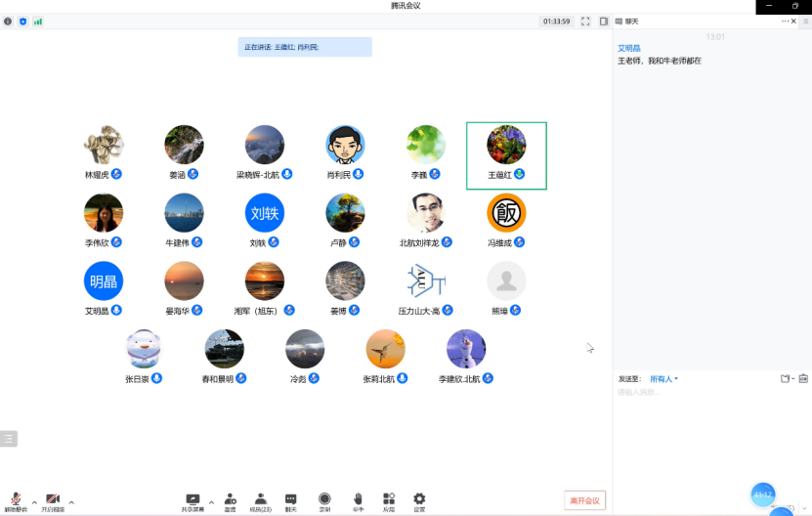Open the Apps (应用) icon
Image resolution: width=812 pixels, height=516 pixels.
click(389, 500)
